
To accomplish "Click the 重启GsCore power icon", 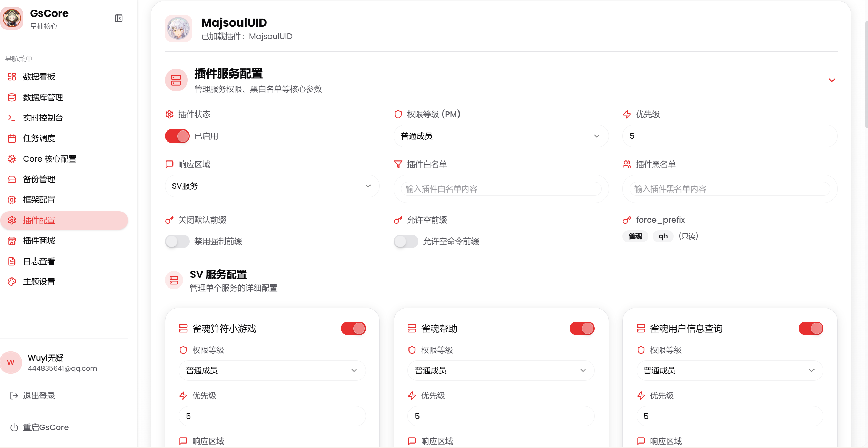I will pos(14,427).
